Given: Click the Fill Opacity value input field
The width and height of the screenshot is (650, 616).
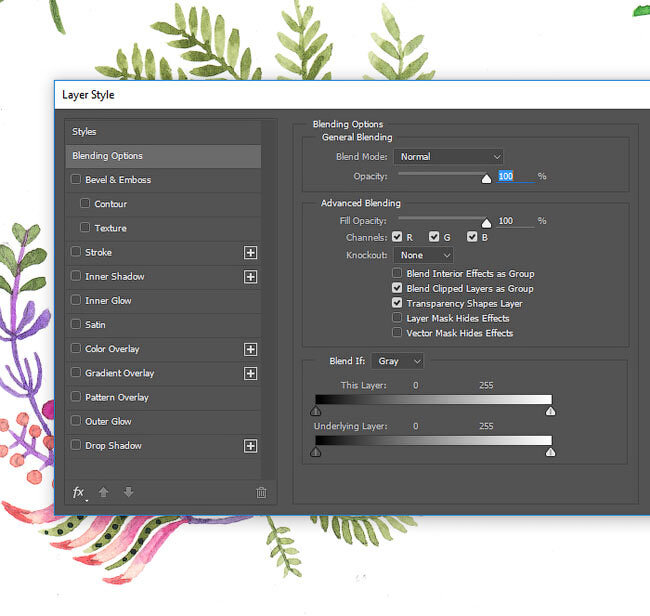Looking at the screenshot, I should click(516, 221).
